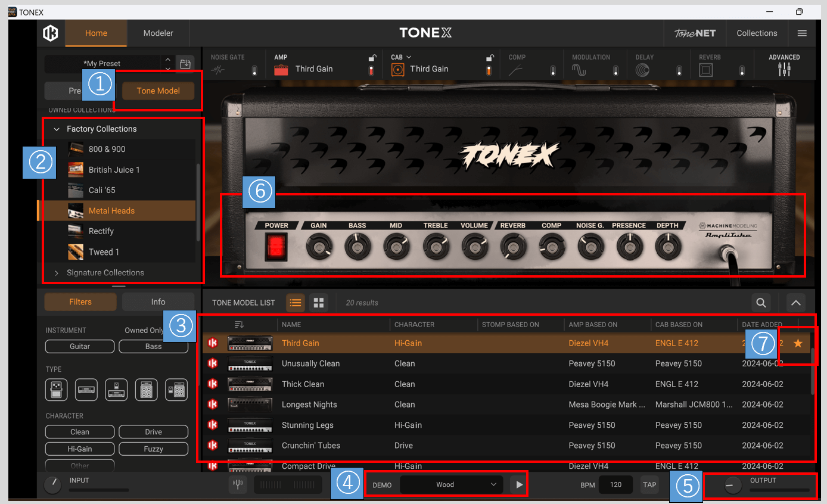This screenshot has height=504, width=827.
Task: Click the save preset icon
Action: click(185, 64)
